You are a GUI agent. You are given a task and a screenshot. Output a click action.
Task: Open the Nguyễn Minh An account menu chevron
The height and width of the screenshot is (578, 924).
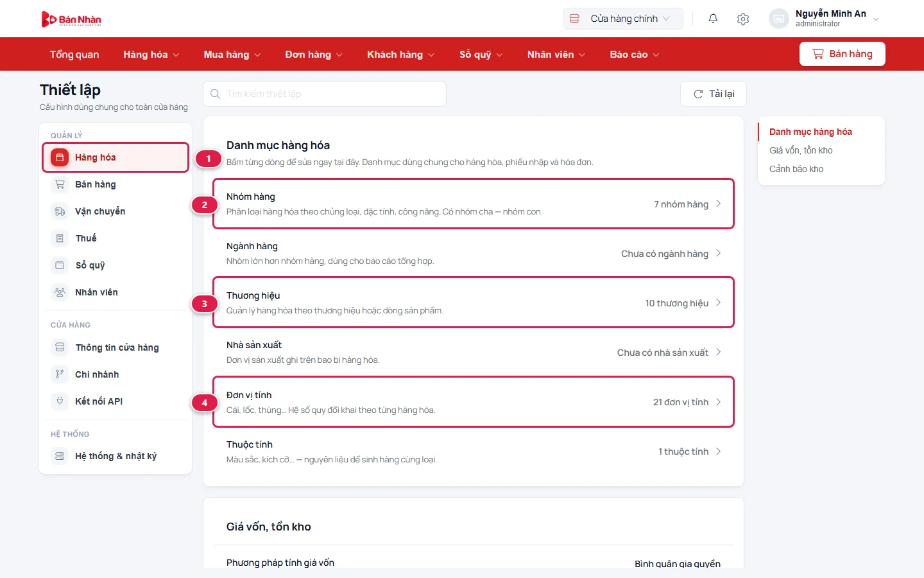click(876, 19)
